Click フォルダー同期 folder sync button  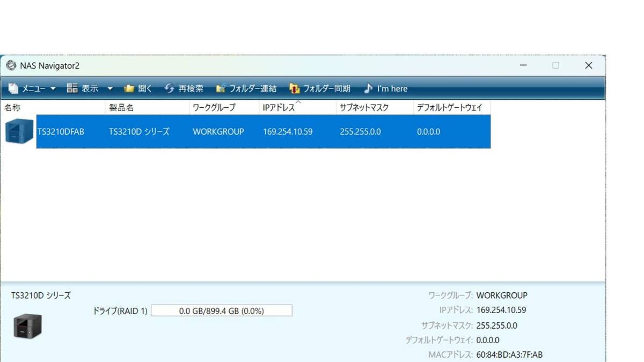tap(320, 88)
